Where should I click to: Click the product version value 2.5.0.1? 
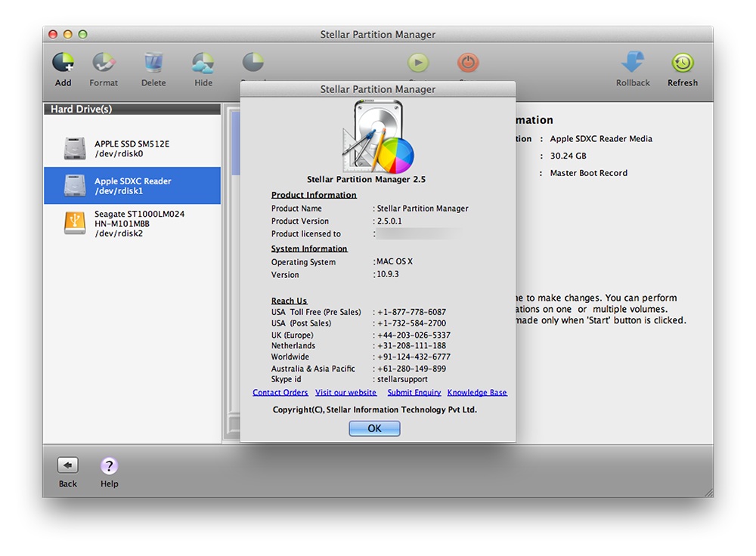389,221
